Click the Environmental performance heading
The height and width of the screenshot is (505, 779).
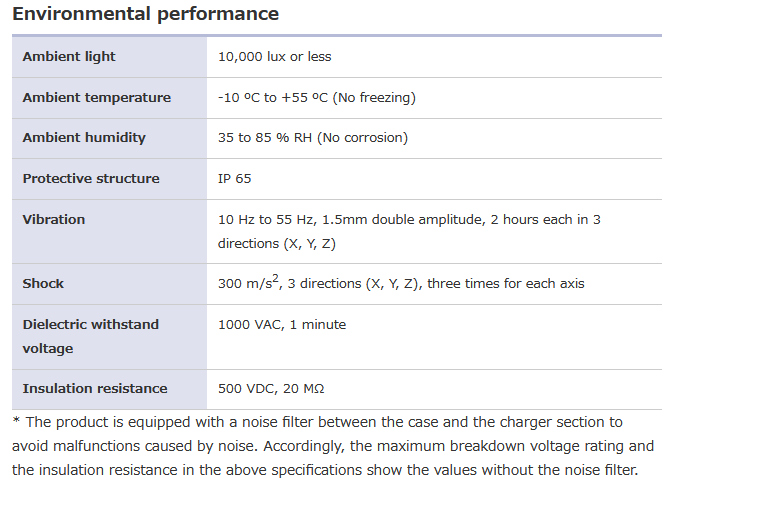click(x=145, y=14)
